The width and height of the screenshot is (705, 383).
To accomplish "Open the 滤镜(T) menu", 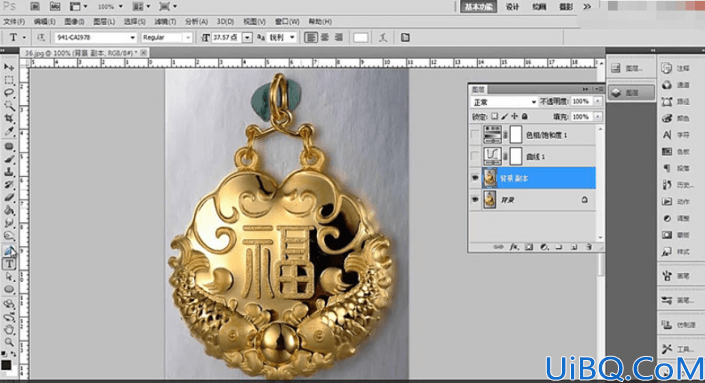I will click(x=165, y=22).
